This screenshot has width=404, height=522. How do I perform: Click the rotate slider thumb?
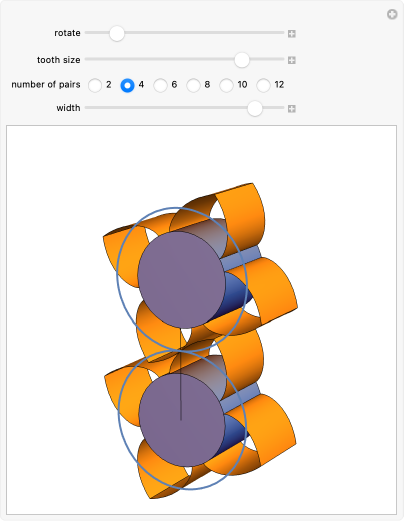(117, 33)
